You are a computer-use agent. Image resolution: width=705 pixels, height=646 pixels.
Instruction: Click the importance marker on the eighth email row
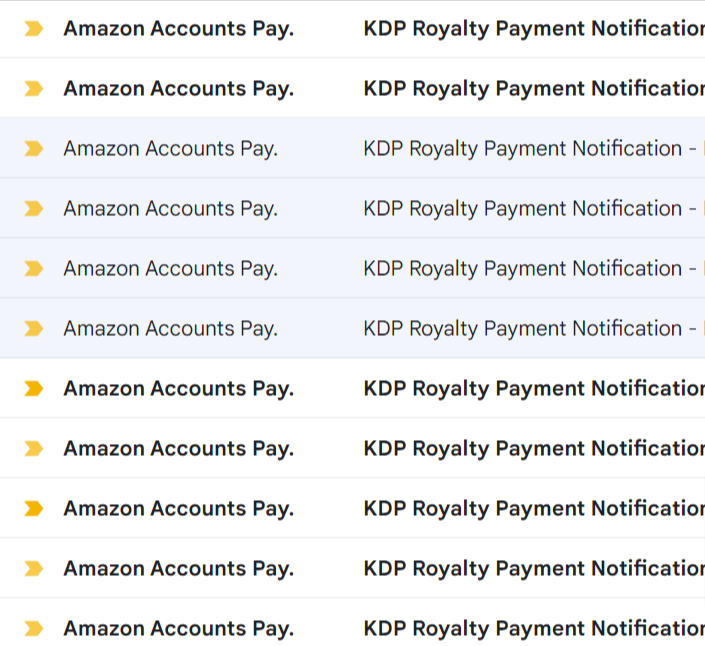[x=34, y=449]
